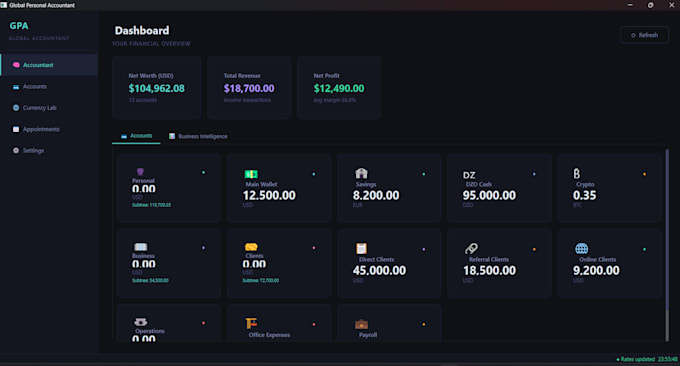Click the app icon in title bar
Viewport: 680px width, 366px height.
(4, 5)
